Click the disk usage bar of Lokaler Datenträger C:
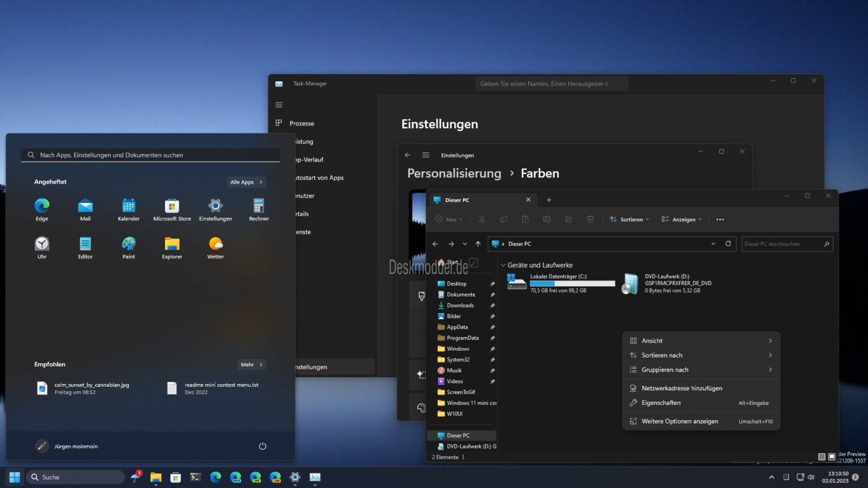Screen dimensions: 868x488 (x=571, y=283)
